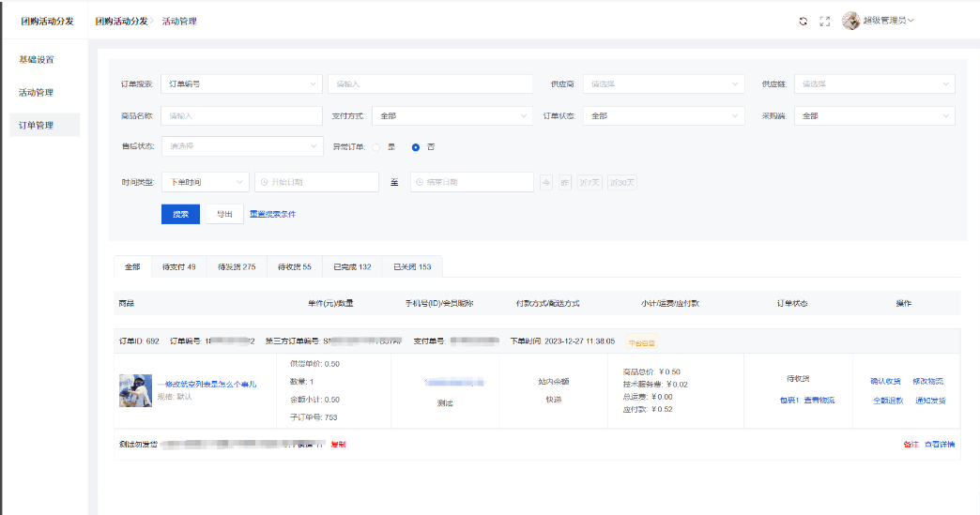Image resolution: width=980 pixels, height=515 pixels.
Task: Open the 超级管理员 user menu arrow
Action: 911,21
